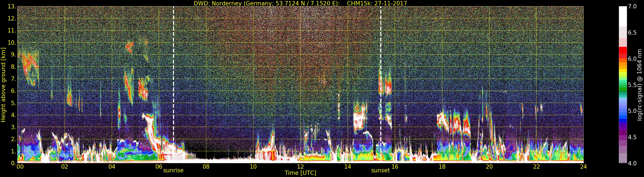Click the '12.' km tick on height axis
644x177 pixels.
point(12,18)
